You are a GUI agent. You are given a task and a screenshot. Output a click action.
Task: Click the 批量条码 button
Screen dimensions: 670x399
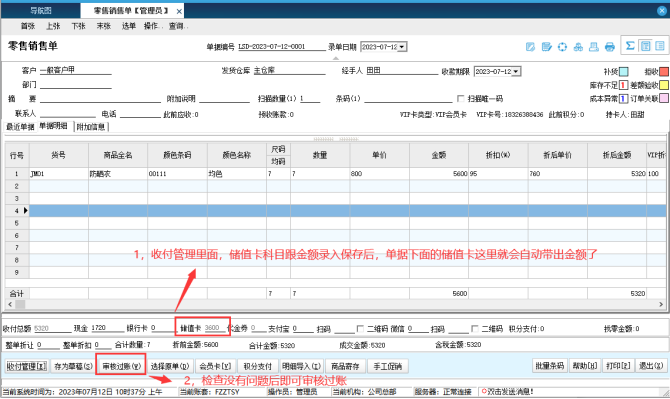550,366
